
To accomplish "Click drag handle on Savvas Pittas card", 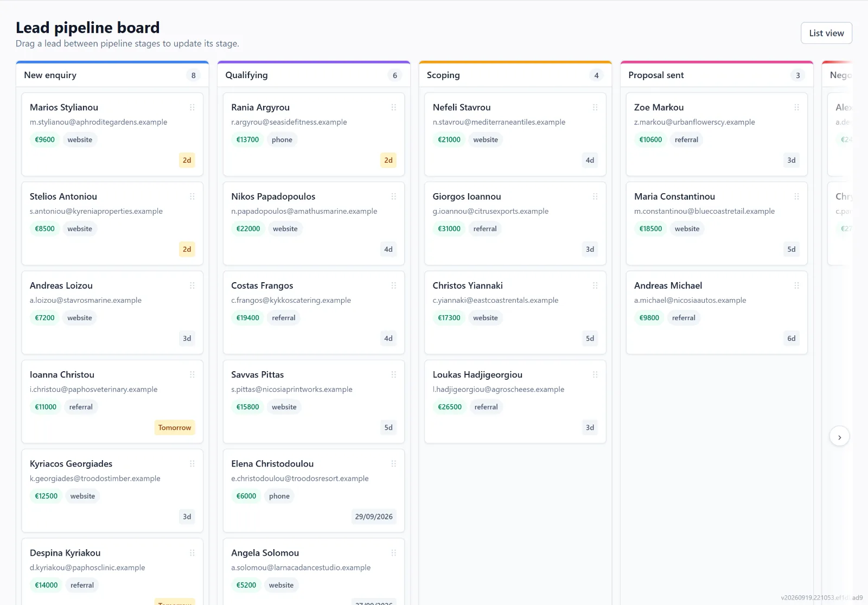I will pyautogui.click(x=394, y=374).
